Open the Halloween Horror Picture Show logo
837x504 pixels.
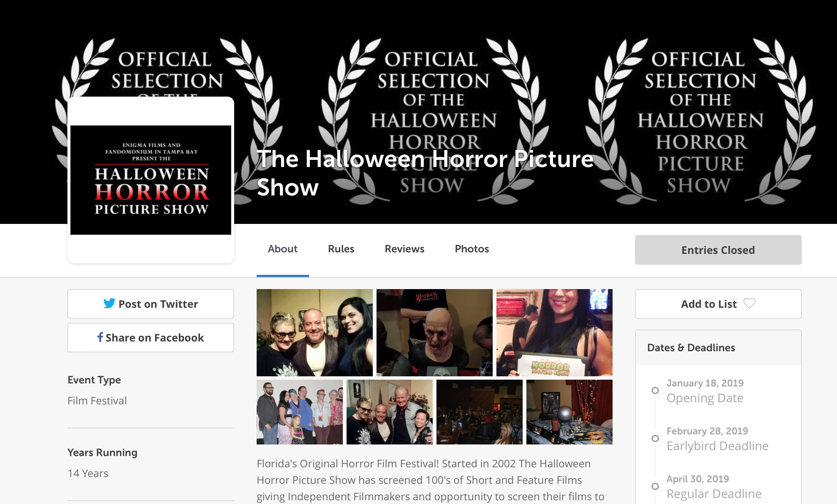pos(151,180)
